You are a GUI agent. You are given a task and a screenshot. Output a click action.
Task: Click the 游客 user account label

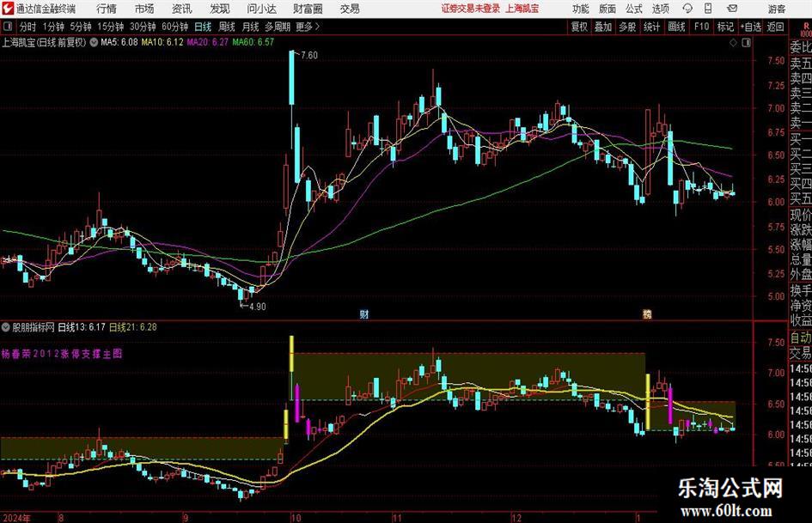777,9
